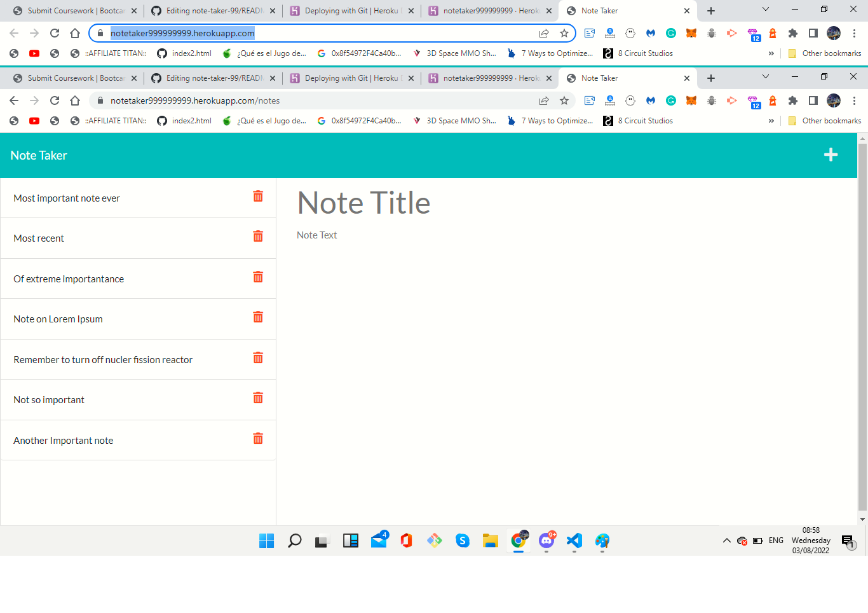
Task: Open Discord from the taskbar
Action: pos(546,541)
